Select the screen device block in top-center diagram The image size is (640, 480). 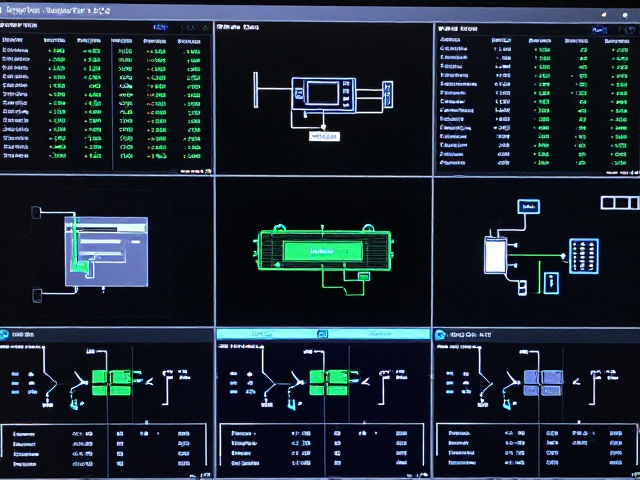click(324, 95)
